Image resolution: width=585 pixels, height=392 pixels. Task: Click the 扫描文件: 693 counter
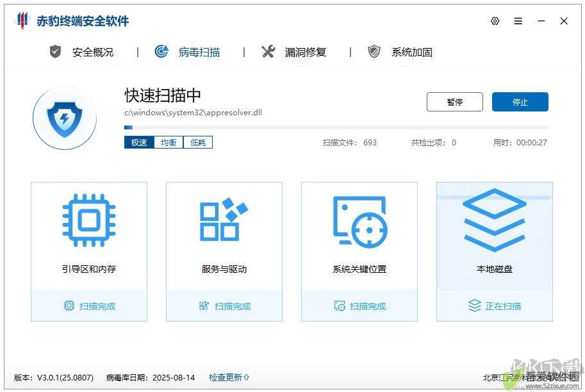(350, 142)
